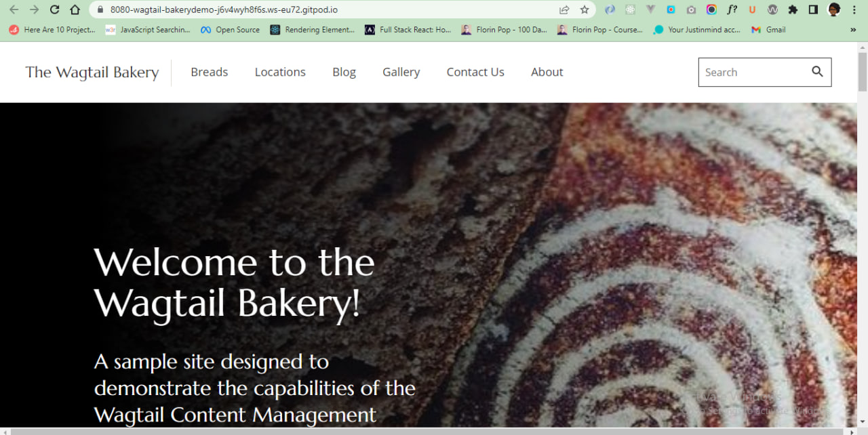Image resolution: width=868 pixels, height=435 pixels.
Task: Click the 'A sample site designed to' text
Action: coord(212,362)
